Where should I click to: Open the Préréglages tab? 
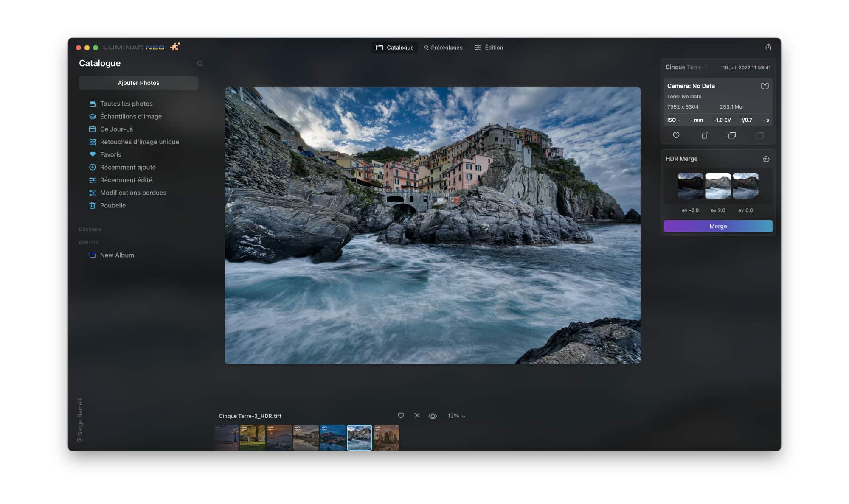coord(443,48)
